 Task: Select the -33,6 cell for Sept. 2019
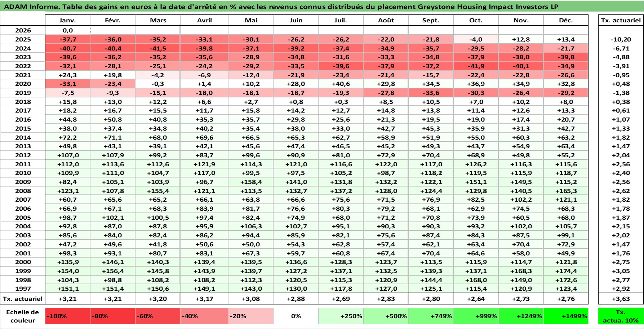[x=431, y=93]
